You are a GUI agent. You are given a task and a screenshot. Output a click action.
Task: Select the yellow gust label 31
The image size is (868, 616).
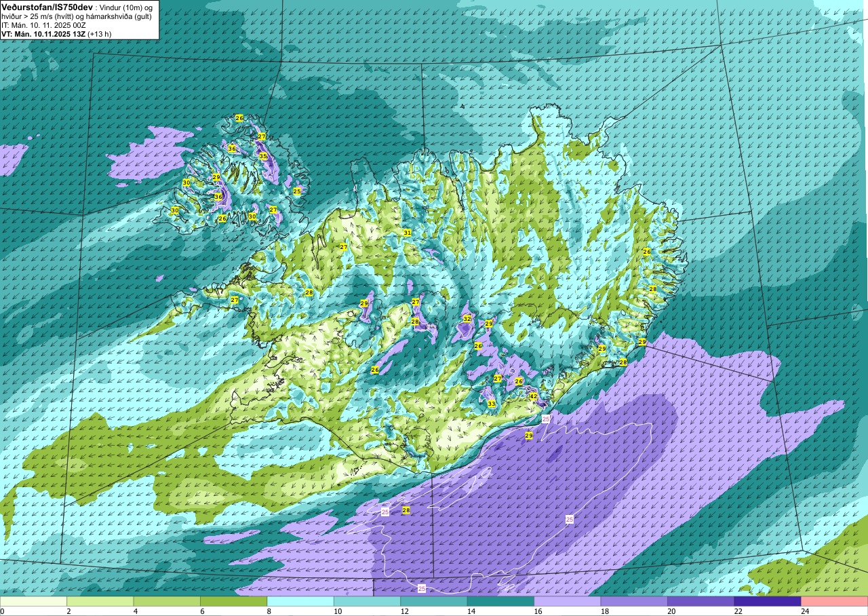(x=408, y=233)
